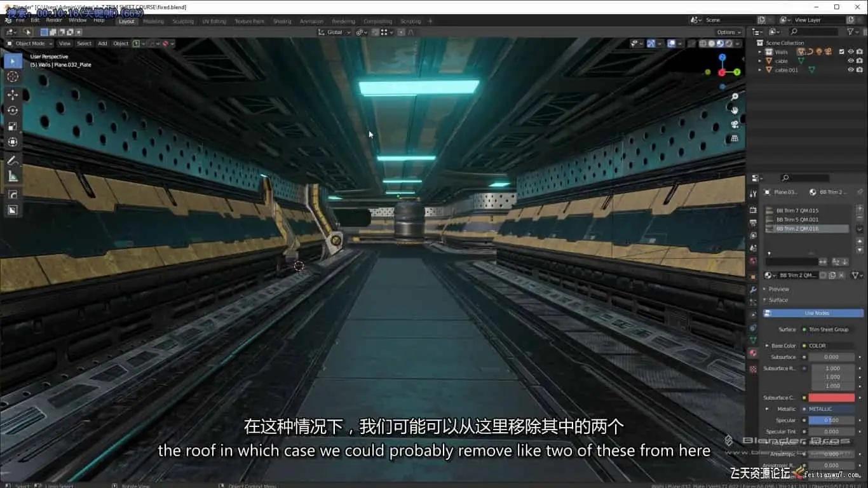This screenshot has width=868, height=488.
Task: Switch to the Modeling workspace tab
Action: [x=153, y=21]
